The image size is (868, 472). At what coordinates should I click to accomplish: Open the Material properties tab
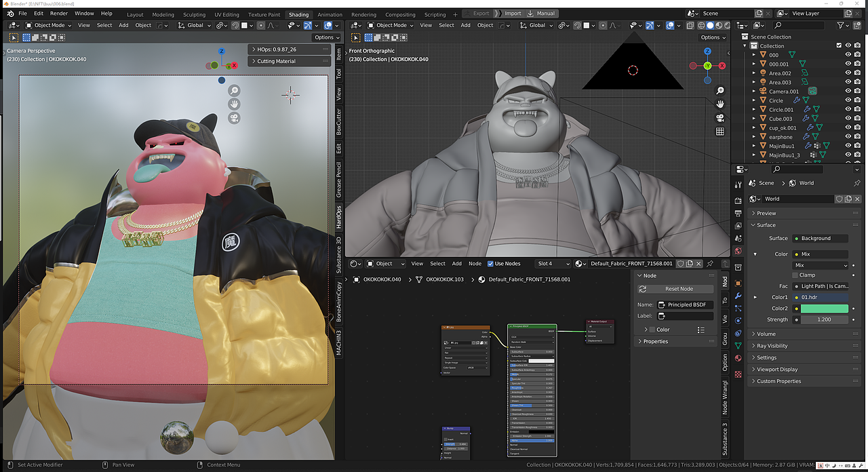point(738,358)
